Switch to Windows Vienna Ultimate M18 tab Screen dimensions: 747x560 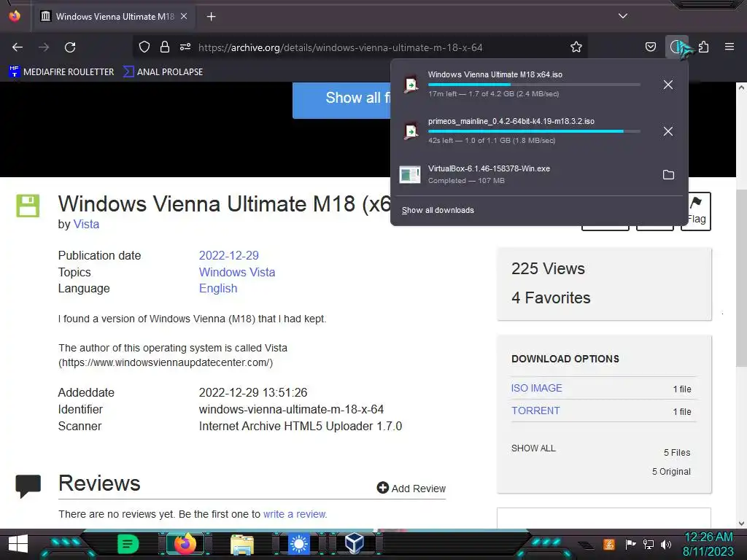coord(115,17)
